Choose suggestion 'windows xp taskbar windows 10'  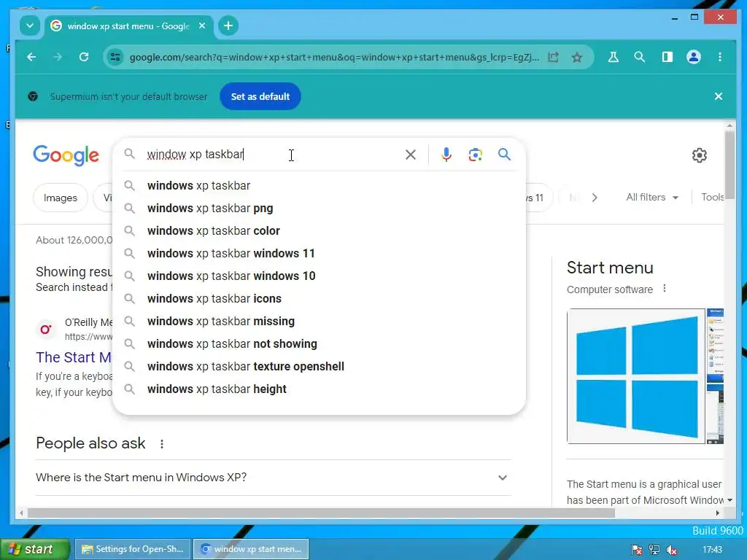pos(320,276)
